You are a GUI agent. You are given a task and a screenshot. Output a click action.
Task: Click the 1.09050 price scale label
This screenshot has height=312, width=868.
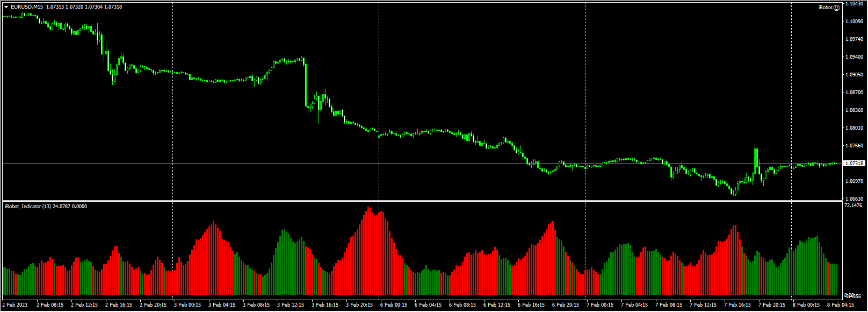[854, 75]
